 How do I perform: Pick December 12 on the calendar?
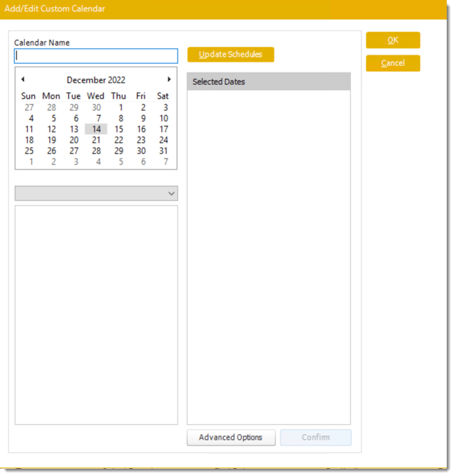[x=52, y=129]
